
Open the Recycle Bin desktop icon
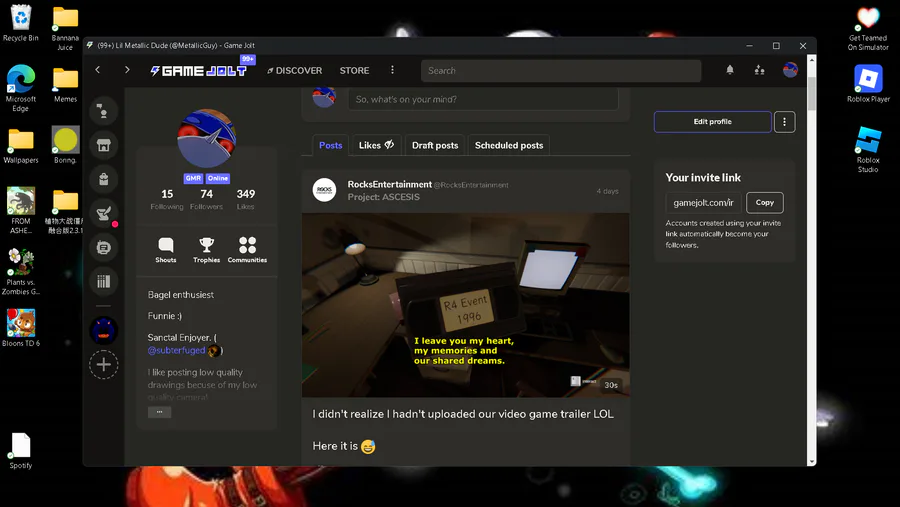point(21,23)
